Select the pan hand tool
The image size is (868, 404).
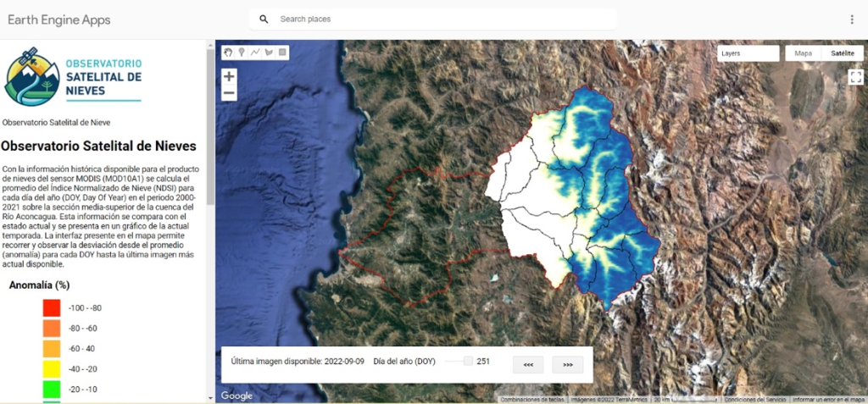pos(228,53)
